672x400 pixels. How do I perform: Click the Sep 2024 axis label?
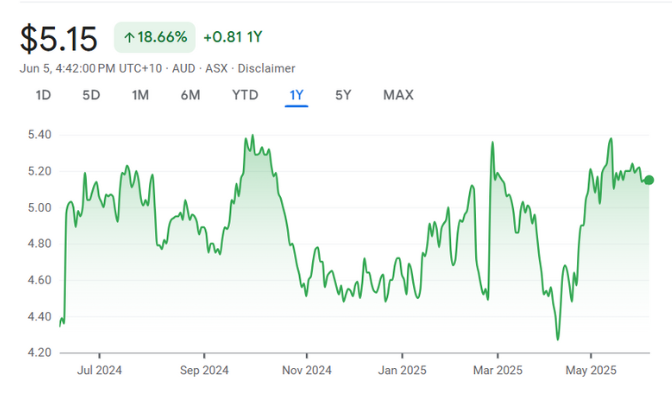204,370
